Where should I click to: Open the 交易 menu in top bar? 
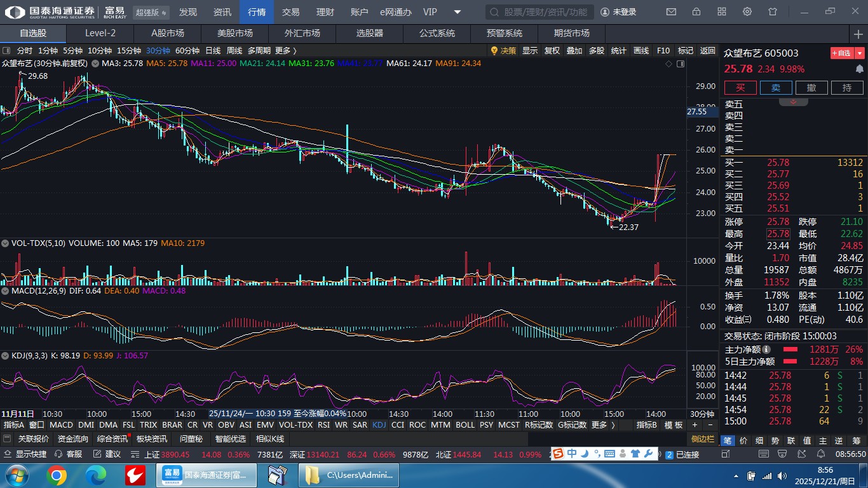point(290,12)
